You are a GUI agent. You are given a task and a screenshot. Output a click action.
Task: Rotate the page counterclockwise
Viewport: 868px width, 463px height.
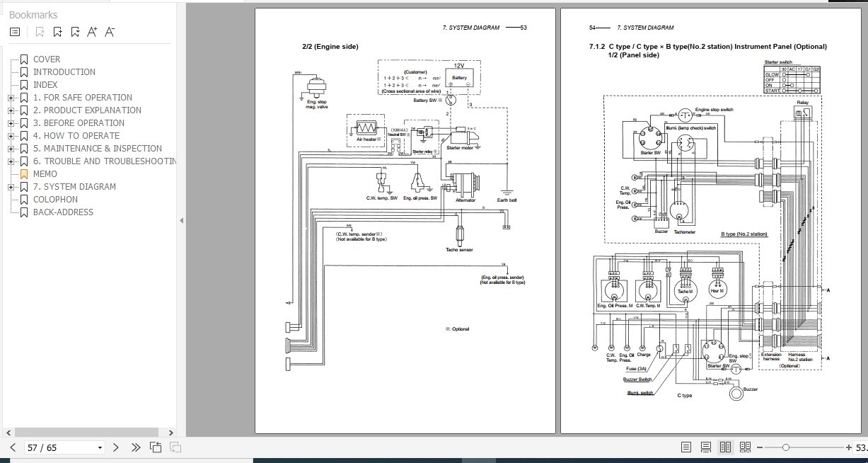point(156,447)
